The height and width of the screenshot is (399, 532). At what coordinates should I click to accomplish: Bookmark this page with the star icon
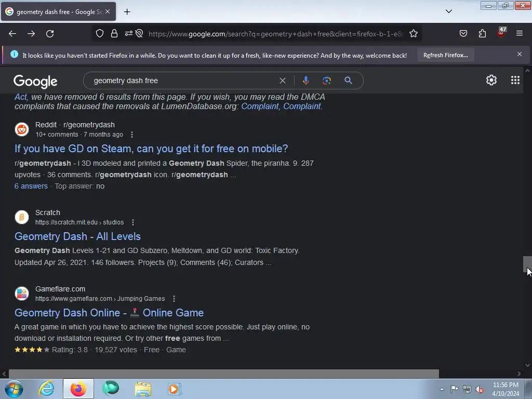[x=413, y=34]
